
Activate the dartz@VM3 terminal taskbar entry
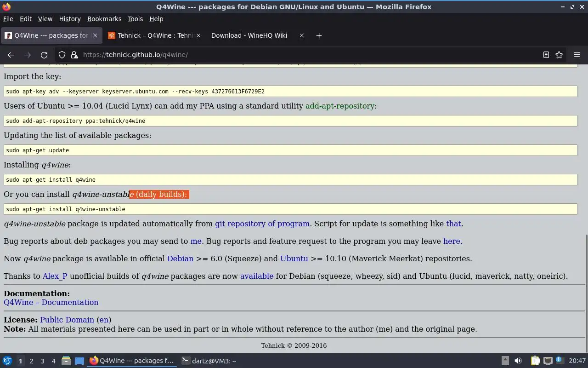pos(209,361)
